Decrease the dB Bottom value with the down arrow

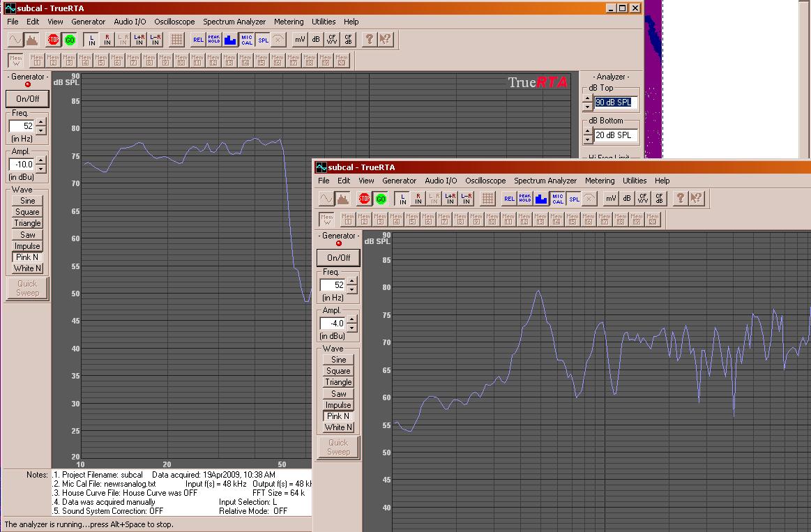tap(588, 139)
